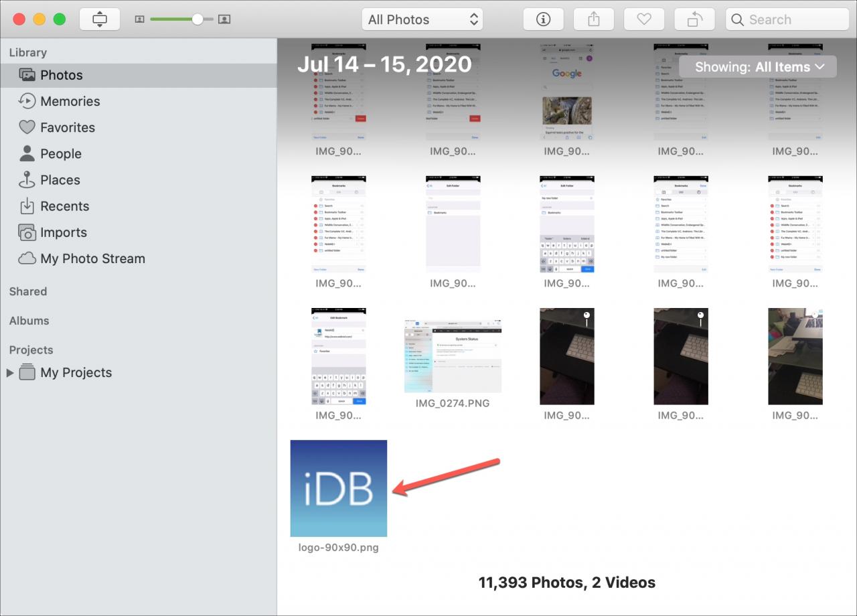Select the Google search screenshot thumbnail
This screenshot has height=616, width=857.
point(567,92)
